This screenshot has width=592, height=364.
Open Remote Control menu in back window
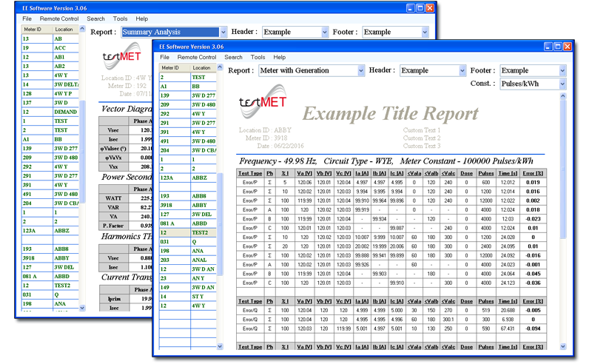(59, 18)
